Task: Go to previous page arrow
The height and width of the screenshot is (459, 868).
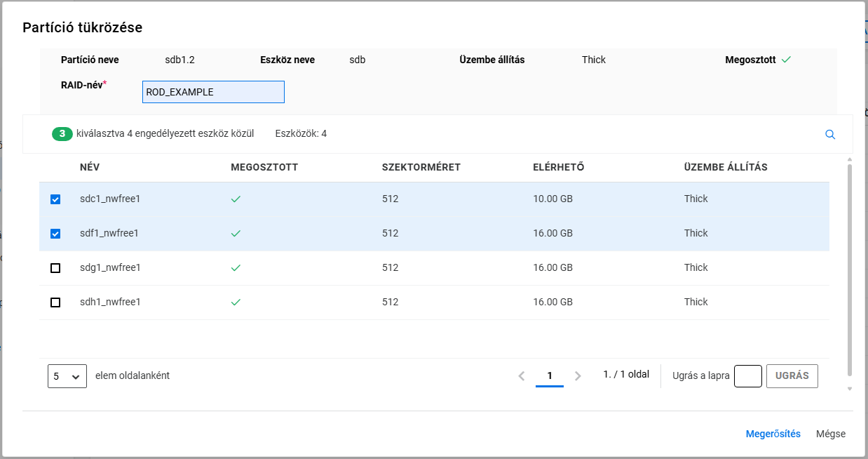Action: [521, 376]
